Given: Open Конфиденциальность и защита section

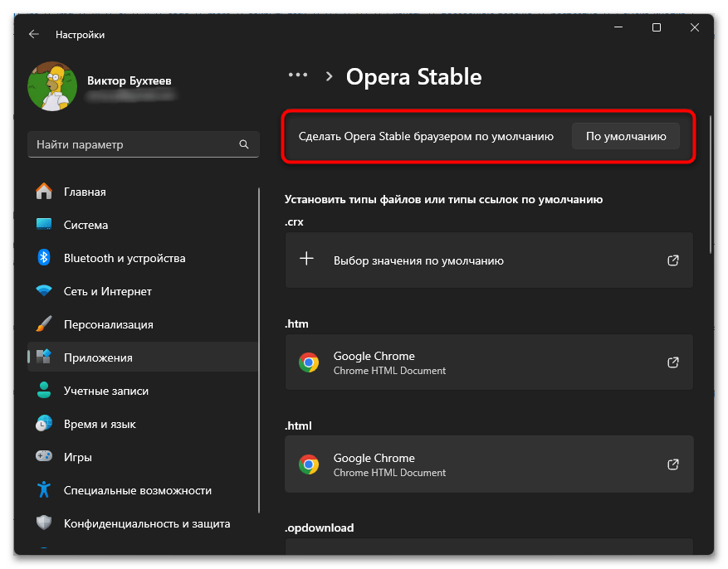Looking at the screenshot, I should coord(143,523).
